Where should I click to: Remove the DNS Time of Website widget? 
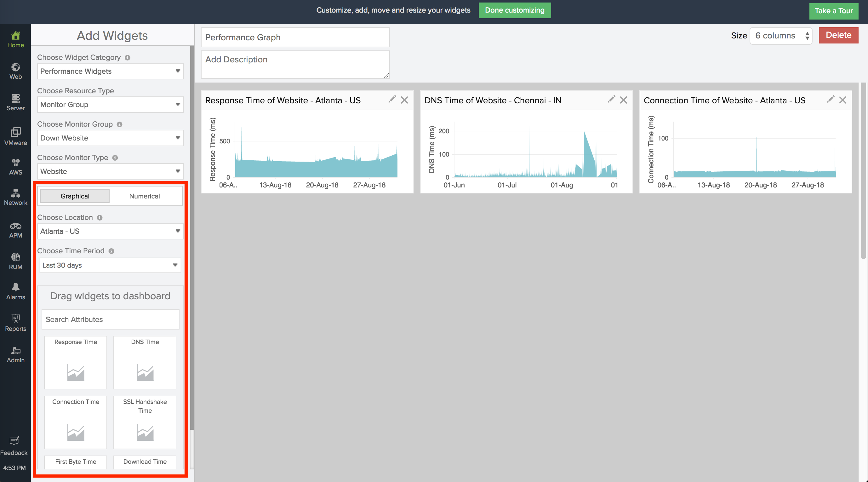pos(623,100)
